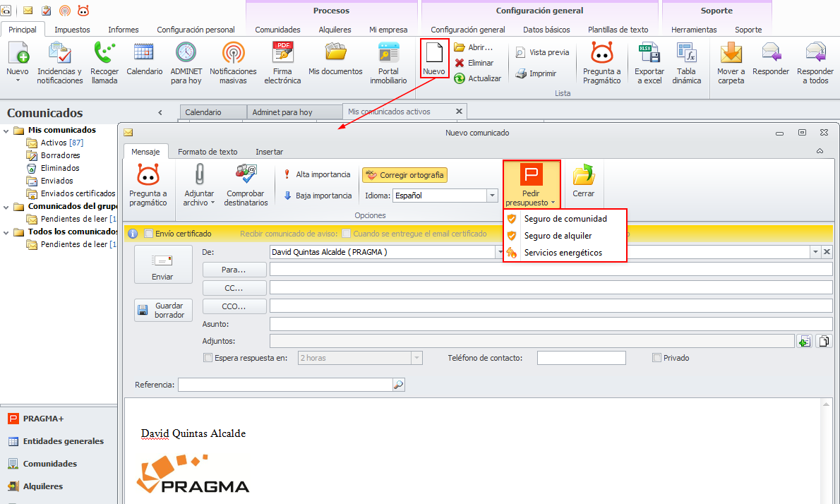Open Mis documentos folder
Image resolution: width=840 pixels, height=504 pixels.
pyautogui.click(x=335, y=59)
